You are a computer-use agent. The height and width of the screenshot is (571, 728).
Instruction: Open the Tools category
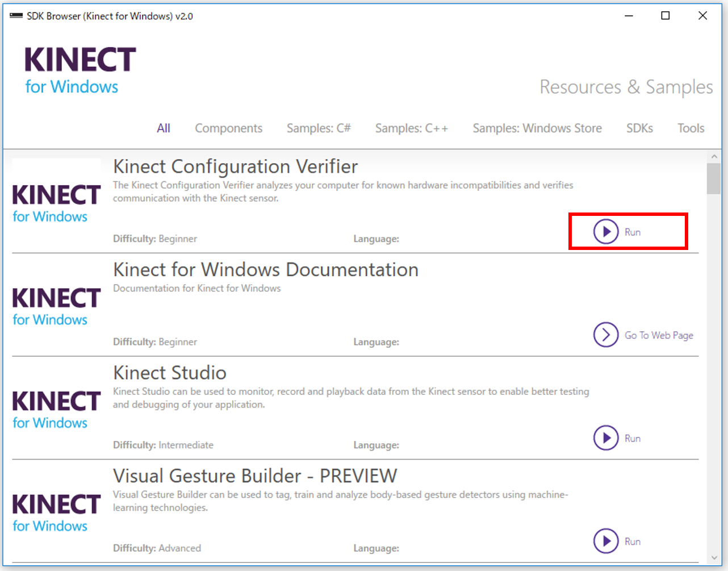tap(691, 128)
